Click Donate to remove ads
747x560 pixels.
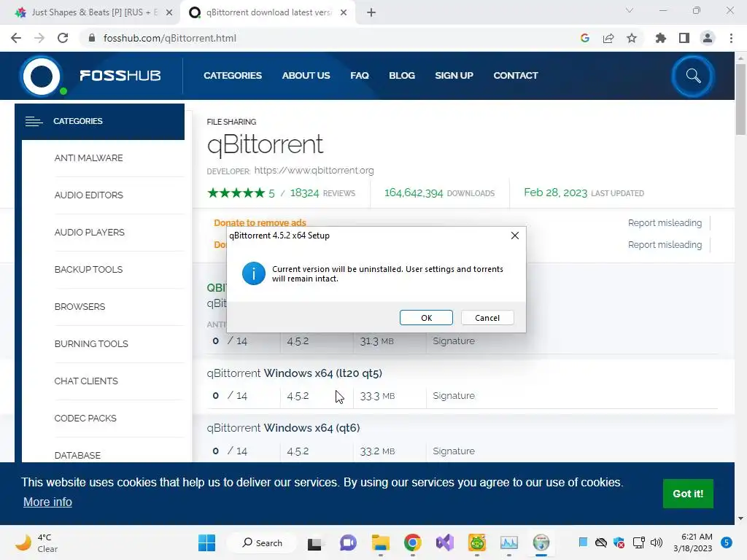click(x=260, y=223)
